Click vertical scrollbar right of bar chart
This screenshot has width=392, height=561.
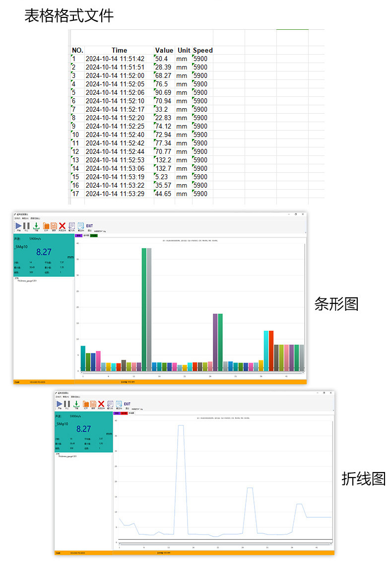[x=305, y=307]
